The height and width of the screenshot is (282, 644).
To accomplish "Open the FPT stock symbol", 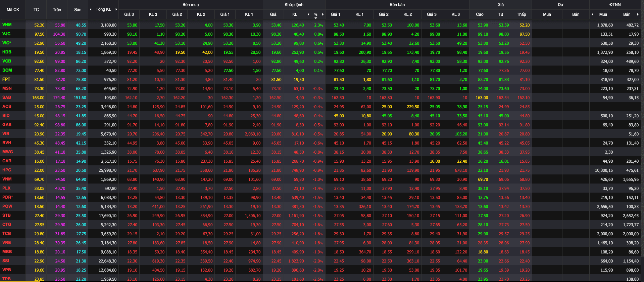I will (6, 79).
